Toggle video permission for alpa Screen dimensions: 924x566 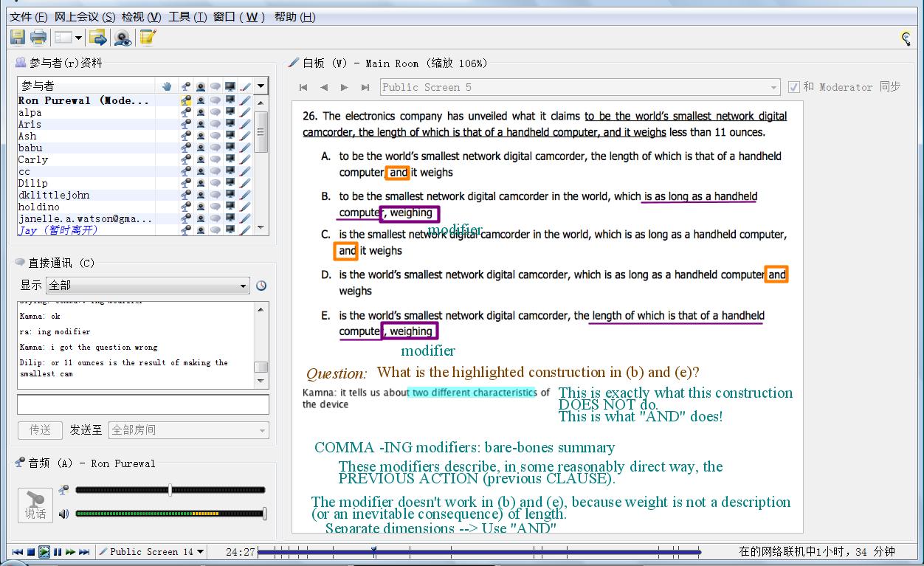coord(201,112)
